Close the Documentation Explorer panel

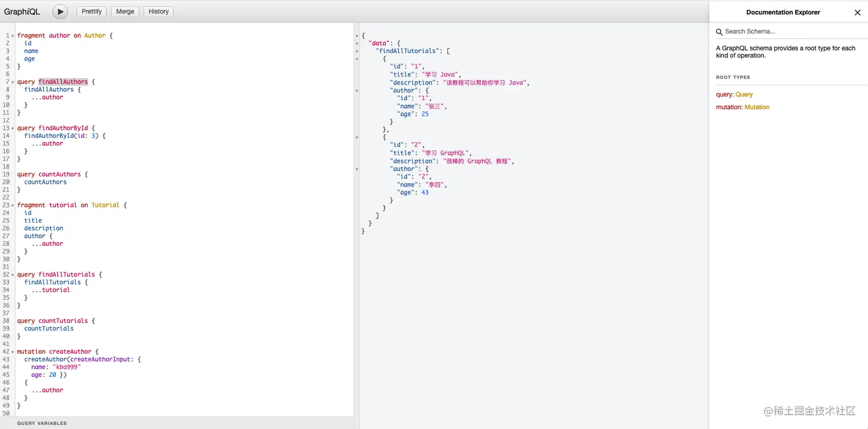pos(858,12)
